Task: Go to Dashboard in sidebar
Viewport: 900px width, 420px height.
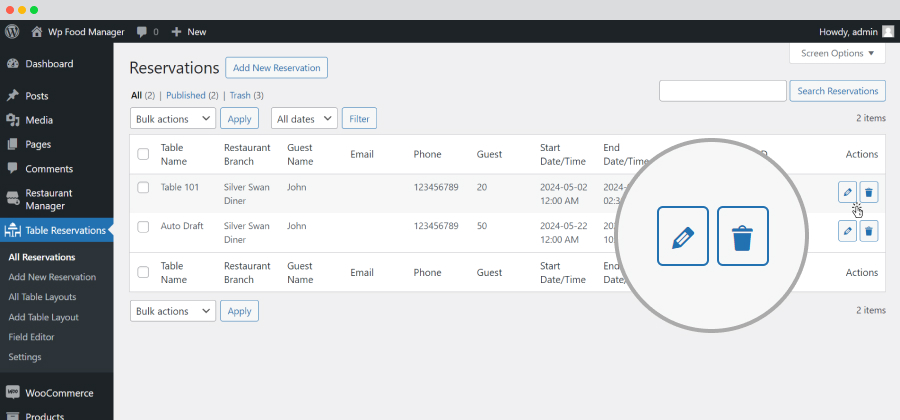Action: [56, 64]
